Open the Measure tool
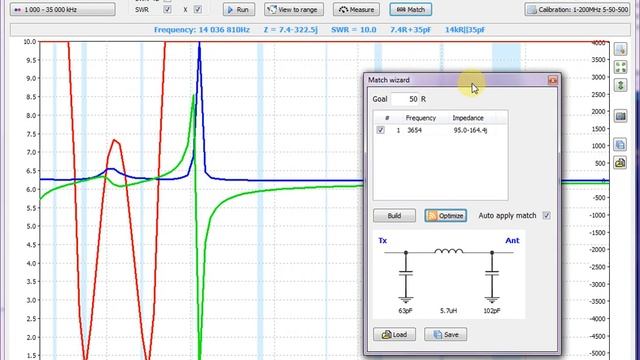The height and width of the screenshot is (360, 640). [x=356, y=9]
